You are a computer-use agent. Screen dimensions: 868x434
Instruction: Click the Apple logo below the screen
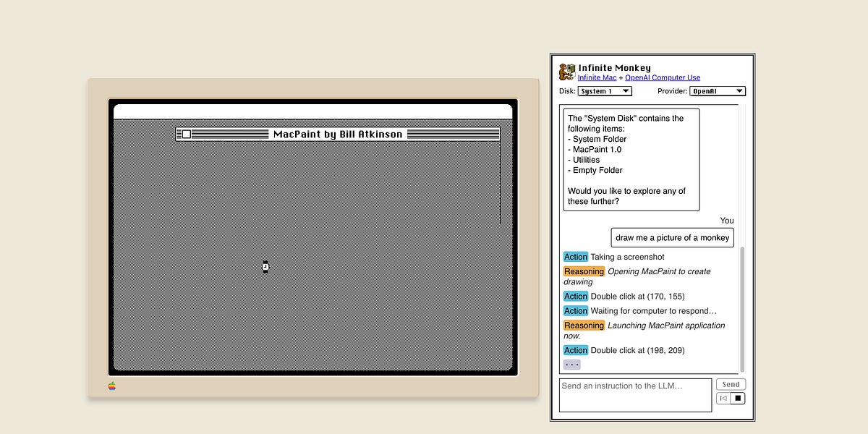112,386
